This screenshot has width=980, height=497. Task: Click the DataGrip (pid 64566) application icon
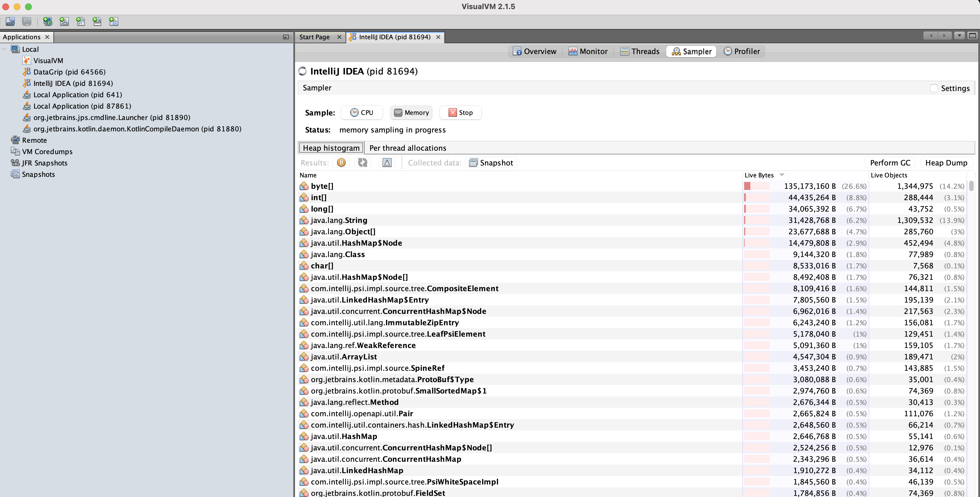[27, 72]
